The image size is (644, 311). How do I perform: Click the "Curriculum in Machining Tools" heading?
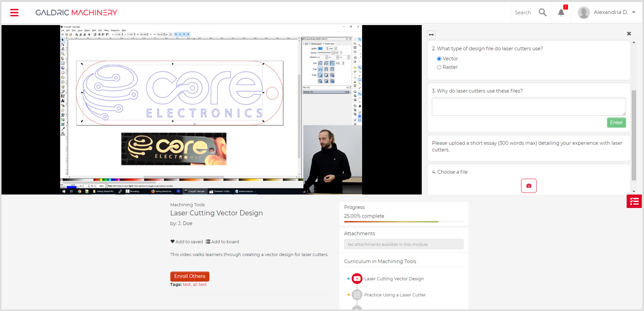pos(380,261)
